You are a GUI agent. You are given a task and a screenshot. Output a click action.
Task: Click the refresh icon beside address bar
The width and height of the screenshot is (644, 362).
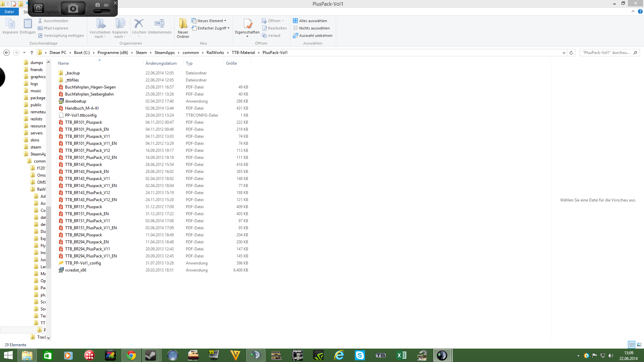coord(571,53)
